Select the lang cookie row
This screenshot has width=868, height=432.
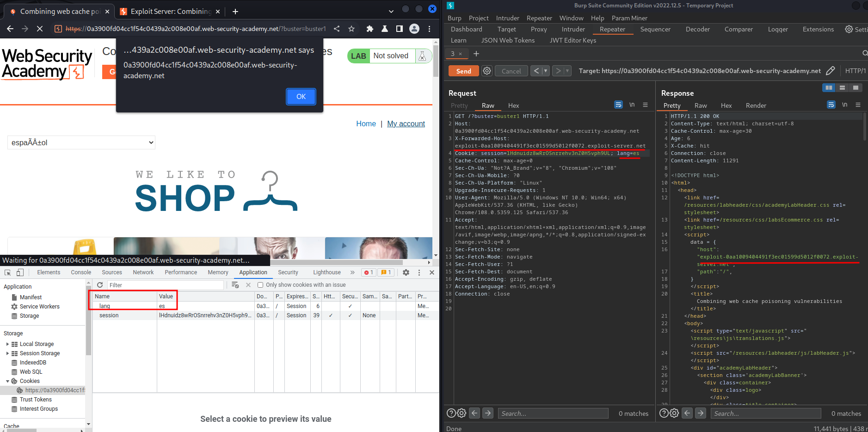point(265,306)
